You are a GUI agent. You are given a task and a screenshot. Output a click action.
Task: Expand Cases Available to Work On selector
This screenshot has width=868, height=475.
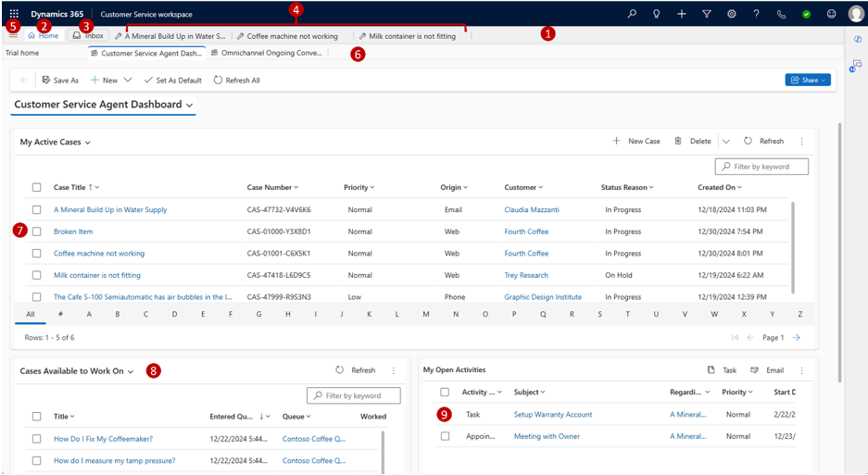click(131, 371)
